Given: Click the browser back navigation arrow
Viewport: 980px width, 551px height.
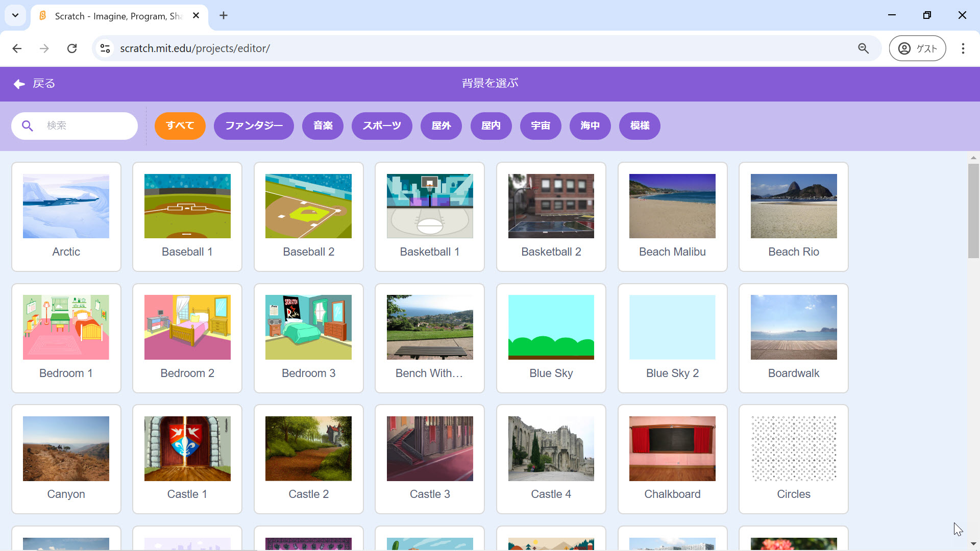Looking at the screenshot, I should (x=17, y=48).
